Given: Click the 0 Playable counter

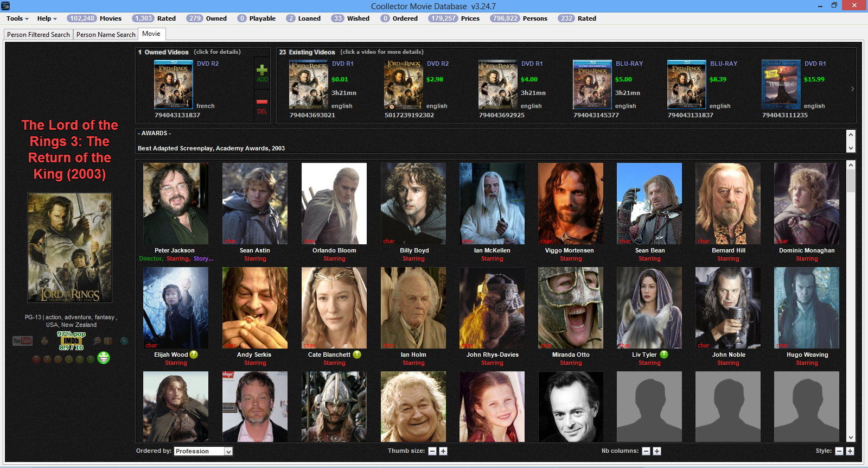Looking at the screenshot, I should point(257,18).
